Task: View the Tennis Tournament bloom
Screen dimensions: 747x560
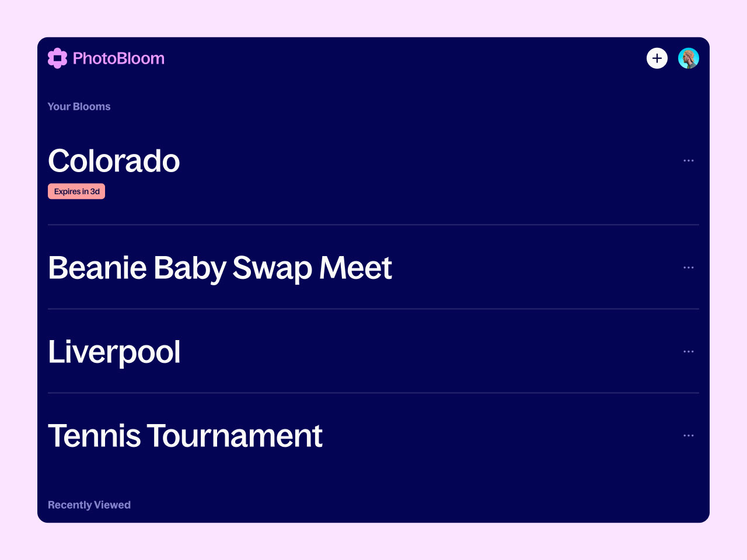Action: (185, 436)
